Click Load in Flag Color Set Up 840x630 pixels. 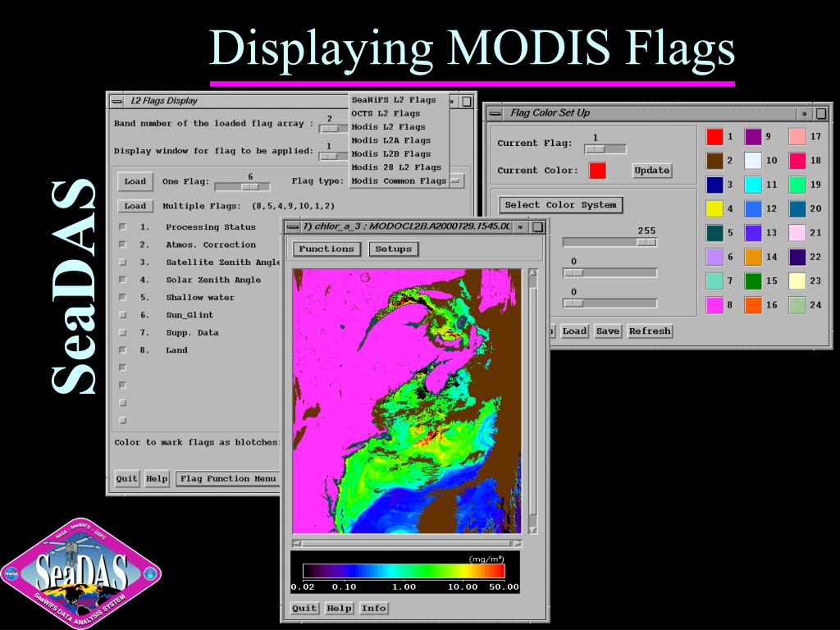(575, 331)
